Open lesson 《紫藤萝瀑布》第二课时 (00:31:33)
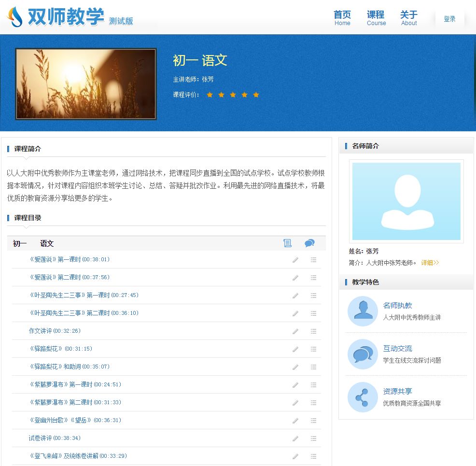Image resolution: width=476 pixels, height=466 pixels. point(75,403)
